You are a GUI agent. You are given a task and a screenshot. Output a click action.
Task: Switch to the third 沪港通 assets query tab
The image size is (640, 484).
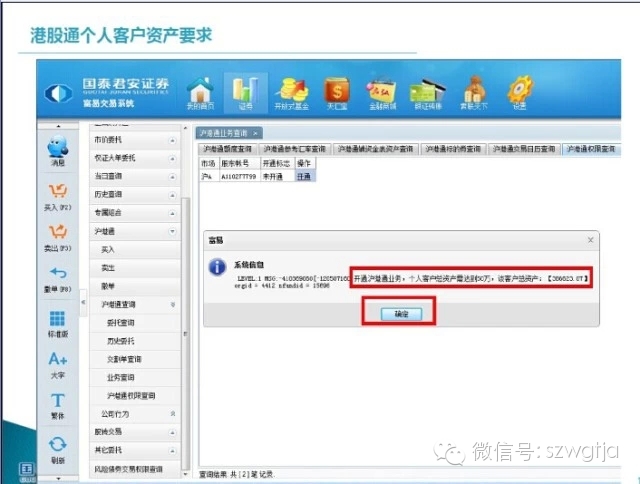click(376, 149)
